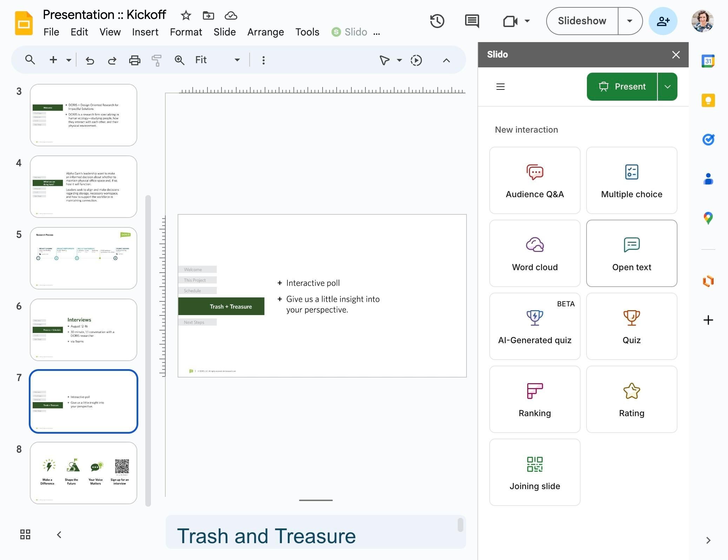Open the comments panel icon
Image resolution: width=728 pixels, height=560 pixels.
[x=472, y=21]
